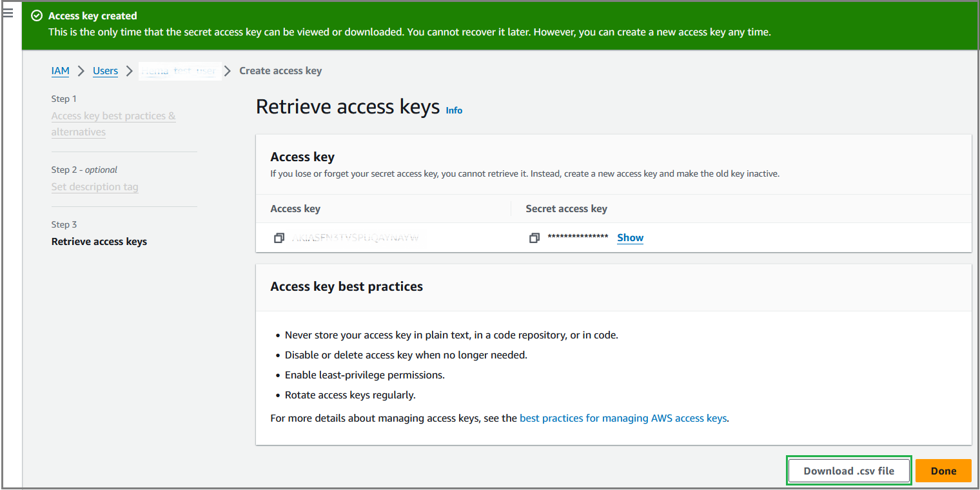
Task: Open the Info link beside the heading
Action: click(x=454, y=110)
